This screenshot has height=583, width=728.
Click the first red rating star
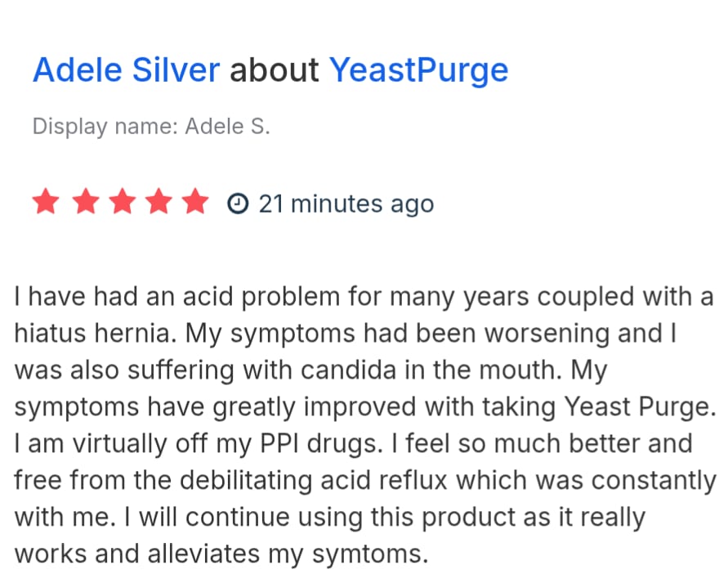click(45, 202)
